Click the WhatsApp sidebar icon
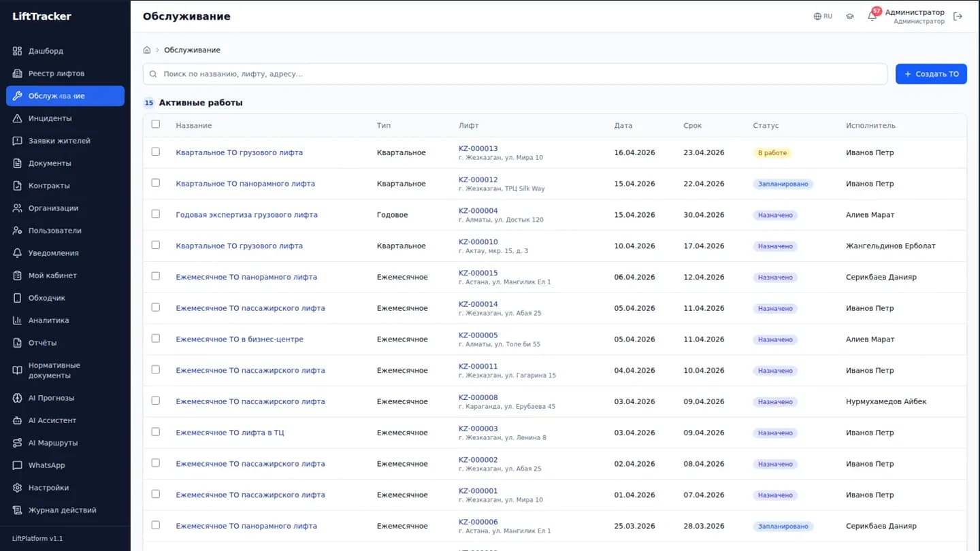This screenshot has width=980, height=551. pos(18,465)
